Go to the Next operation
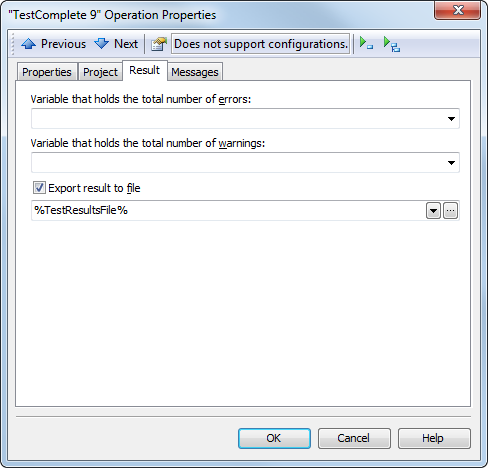The width and height of the screenshot is (488, 468). click(116, 44)
